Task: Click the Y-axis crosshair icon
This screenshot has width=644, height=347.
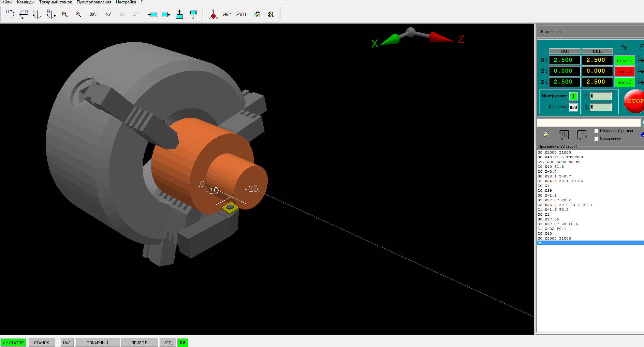Action: click(x=641, y=71)
